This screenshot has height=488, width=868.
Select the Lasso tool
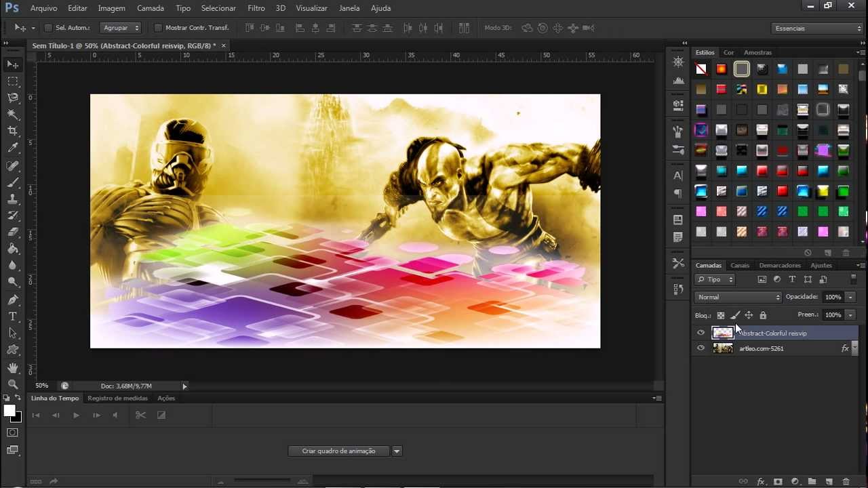coord(13,98)
